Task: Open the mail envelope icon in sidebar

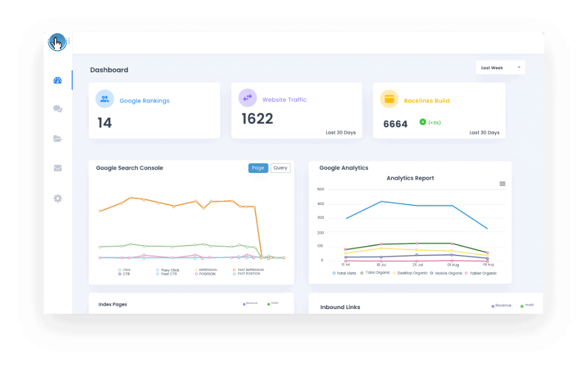Action: 58,168
